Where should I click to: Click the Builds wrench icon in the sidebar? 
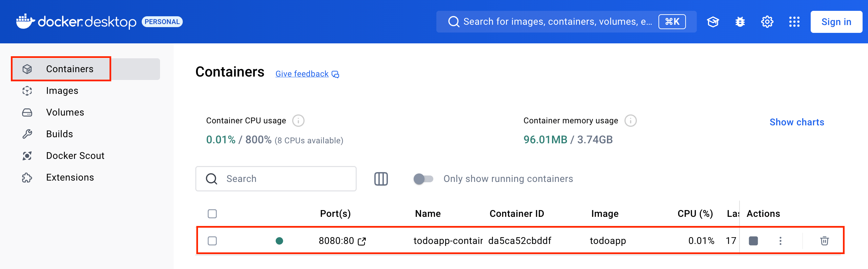(x=27, y=134)
